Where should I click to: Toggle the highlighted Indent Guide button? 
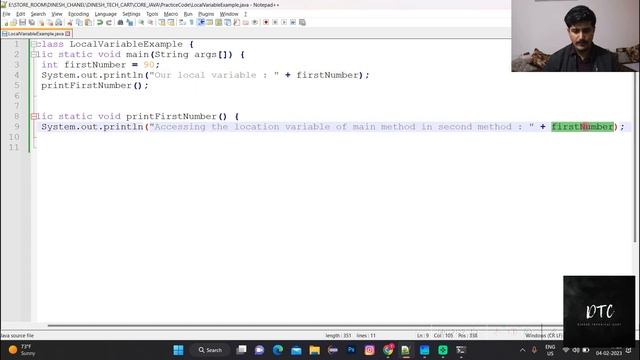pos(201,22)
